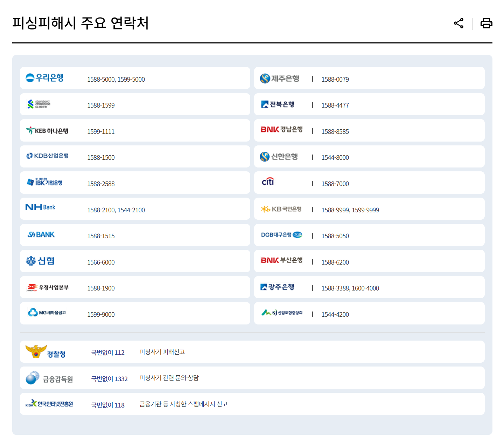Click phone number 1588-5000, 1599-5000
504x438 pixels.
click(x=116, y=80)
